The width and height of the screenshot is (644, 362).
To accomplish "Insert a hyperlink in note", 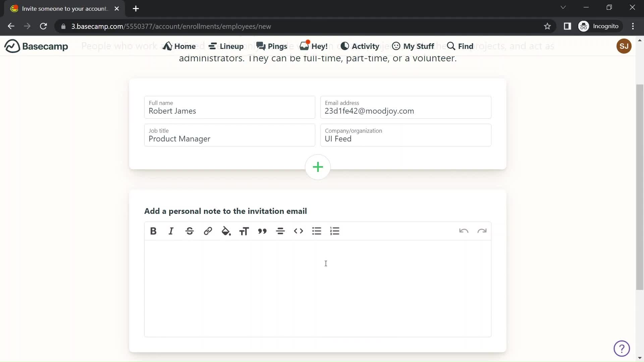I will click(x=208, y=231).
